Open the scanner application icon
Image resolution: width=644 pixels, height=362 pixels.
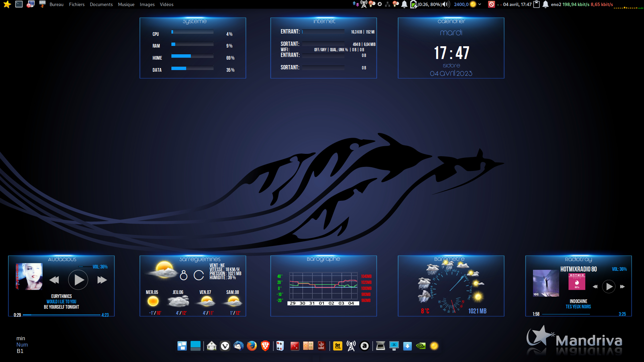pyautogui.click(x=380, y=346)
